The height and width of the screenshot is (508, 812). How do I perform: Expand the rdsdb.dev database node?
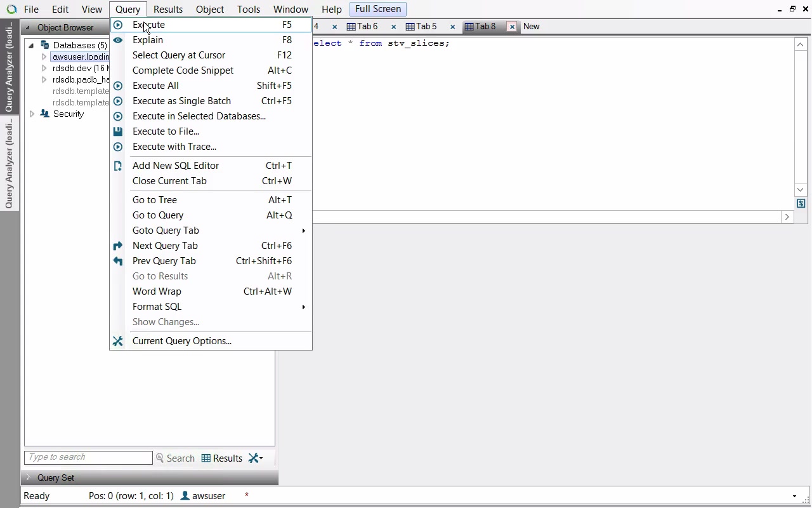coord(44,69)
